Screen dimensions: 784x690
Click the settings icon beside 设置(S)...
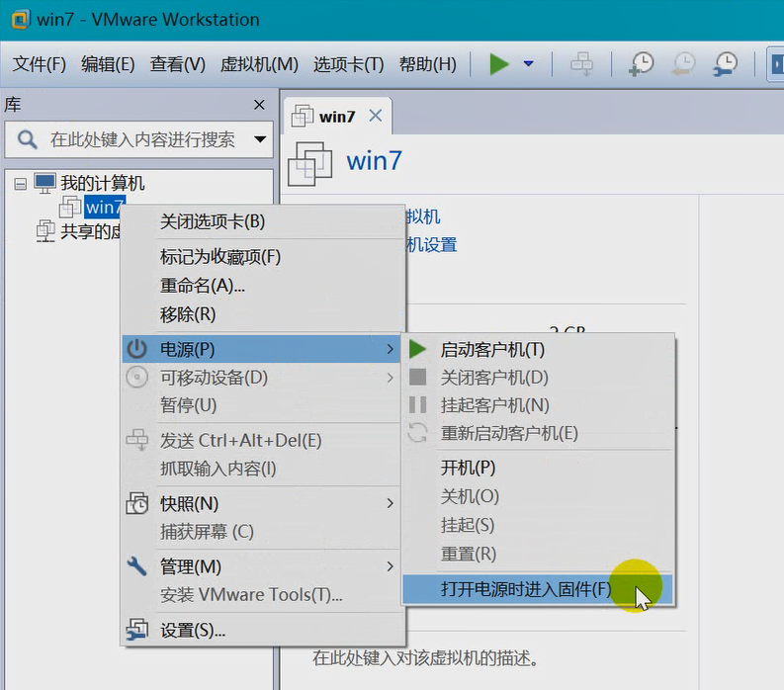click(136, 630)
